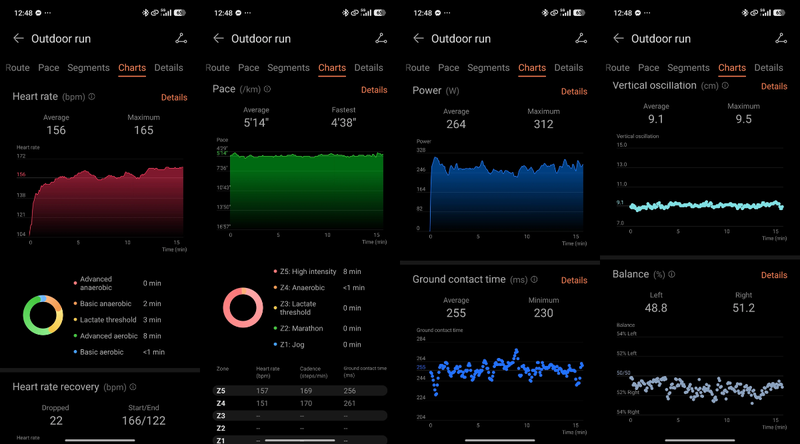
Task: Select Pace tab on Power screen
Action: tap(448, 68)
